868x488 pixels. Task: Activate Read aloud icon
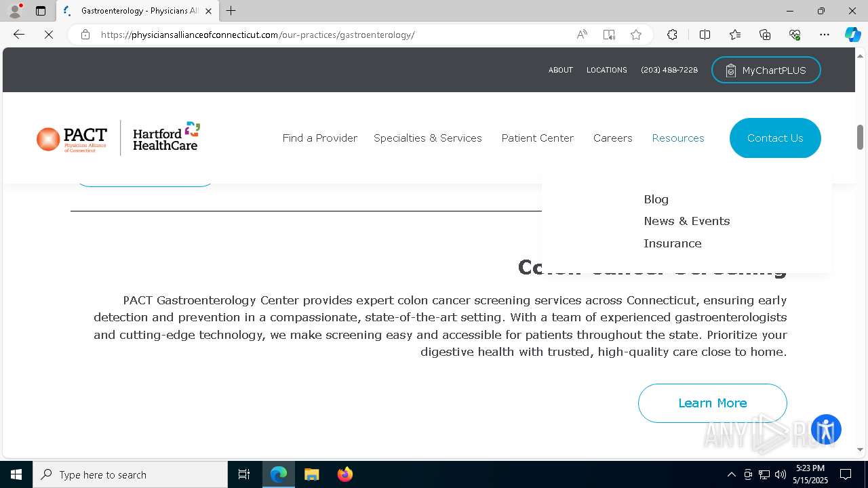[x=582, y=35]
